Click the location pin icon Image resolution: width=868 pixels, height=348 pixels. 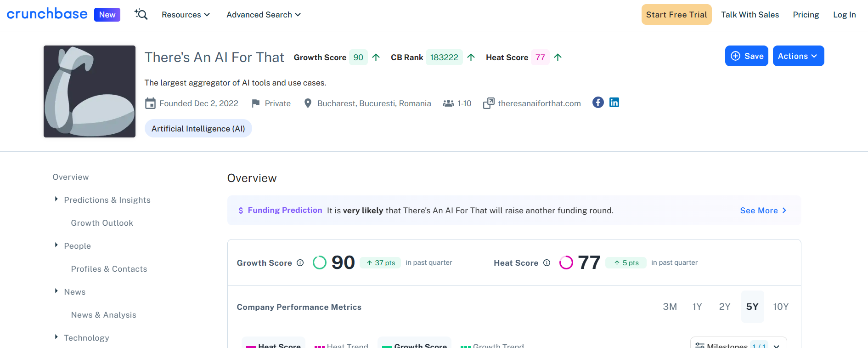point(308,103)
